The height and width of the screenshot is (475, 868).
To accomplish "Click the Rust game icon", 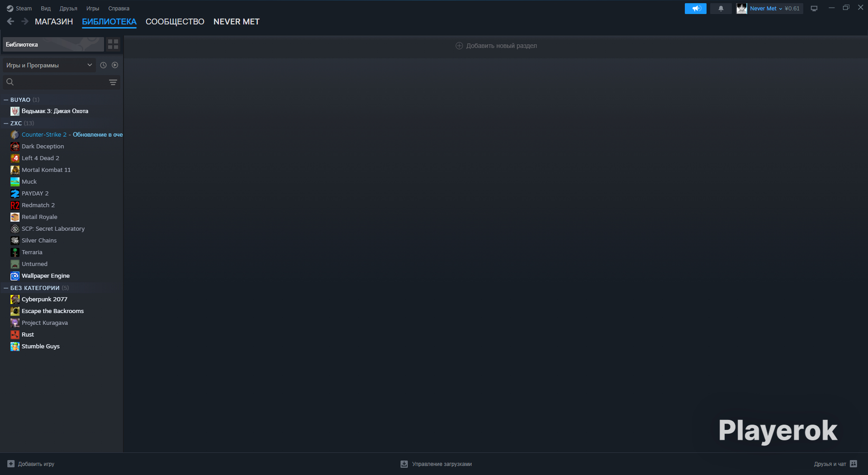I will coord(15,334).
